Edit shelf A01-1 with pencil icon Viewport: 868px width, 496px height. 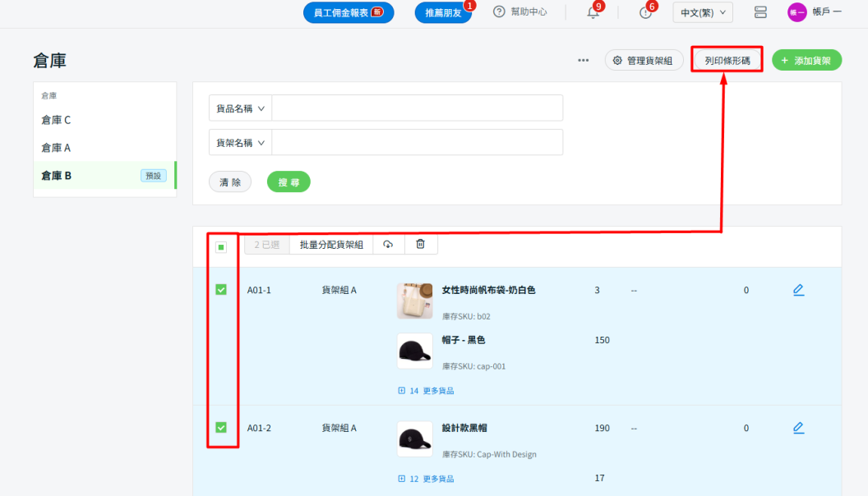[798, 290]
